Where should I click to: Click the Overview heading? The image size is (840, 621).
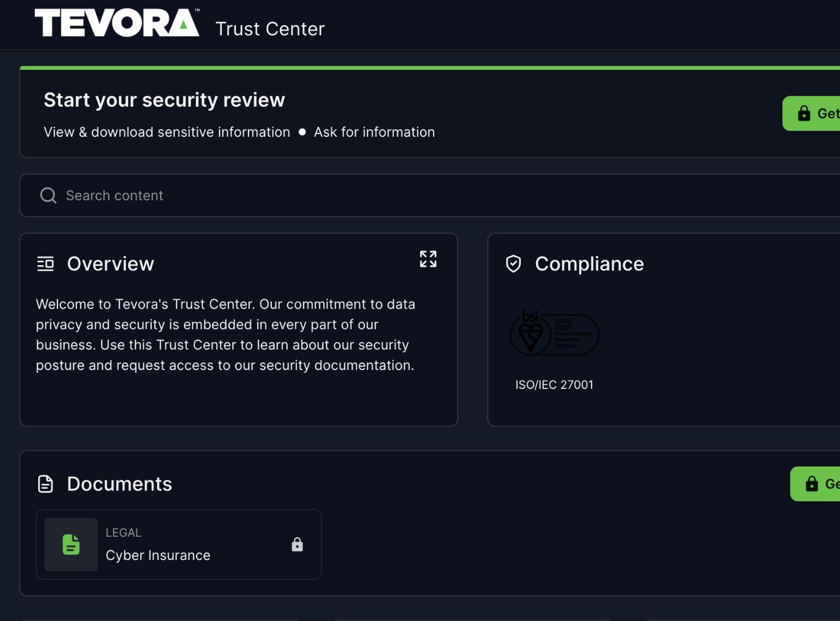click(111, 264)
